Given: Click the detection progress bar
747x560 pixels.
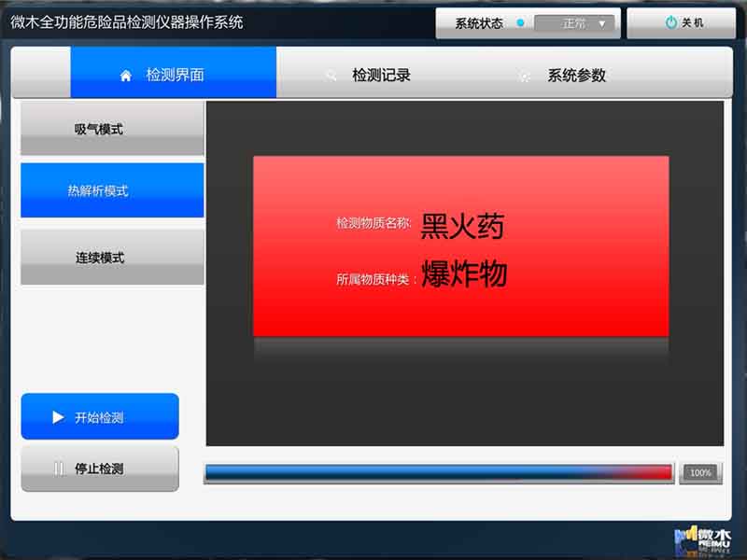Looking at the screenshot, I should tap(438, 473).
